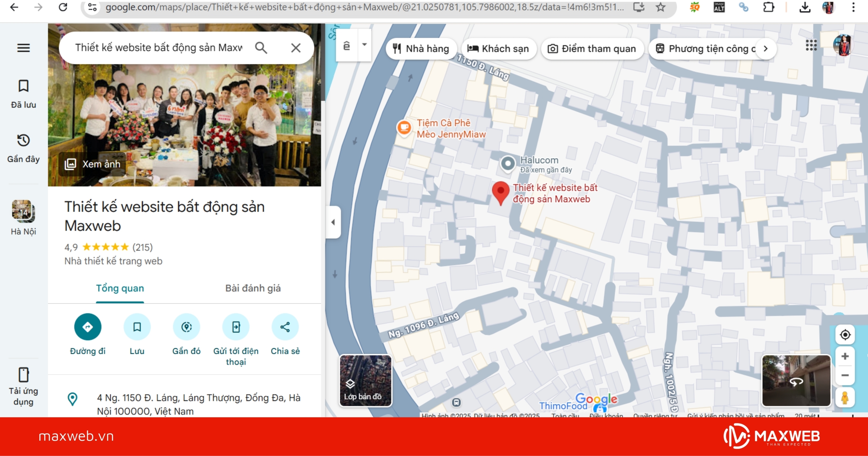Open ThimoFood place label

563,406
